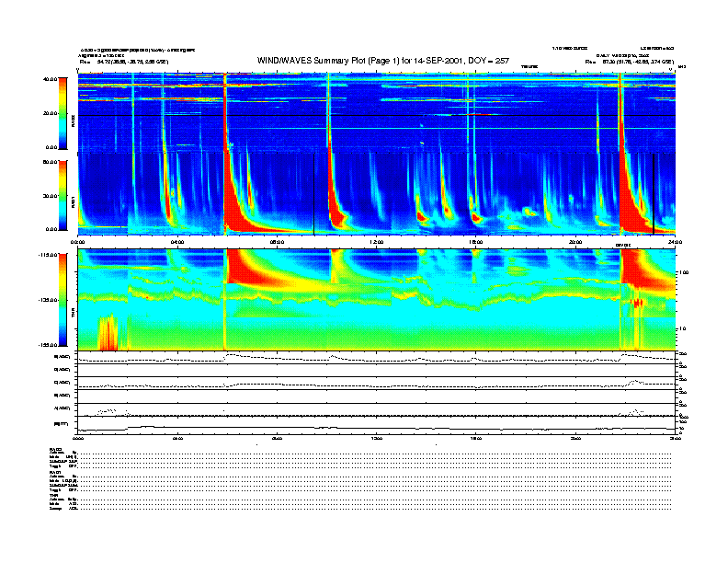
Task: Click 24:00 label under the RAD1 panel
Action: pos(675,242)
